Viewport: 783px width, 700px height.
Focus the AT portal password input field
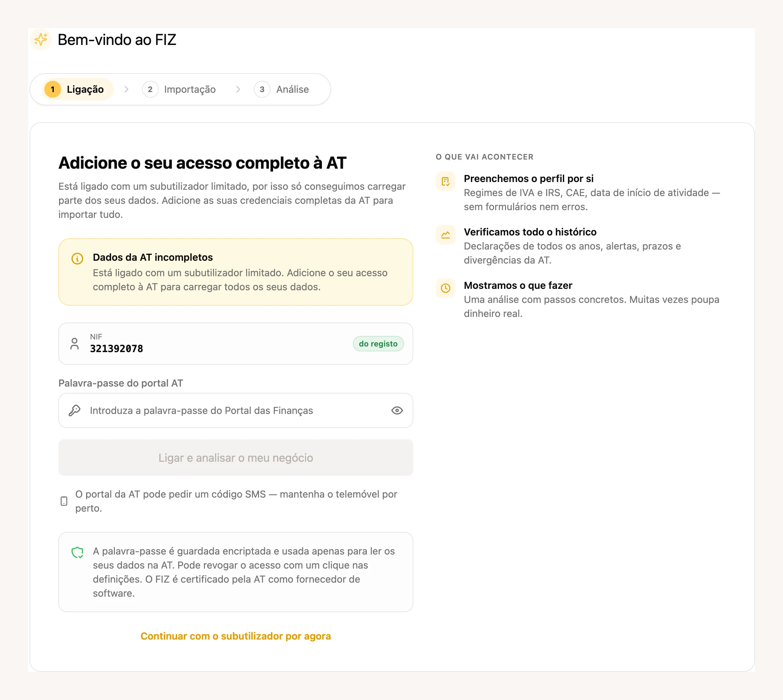coord(236,410)
